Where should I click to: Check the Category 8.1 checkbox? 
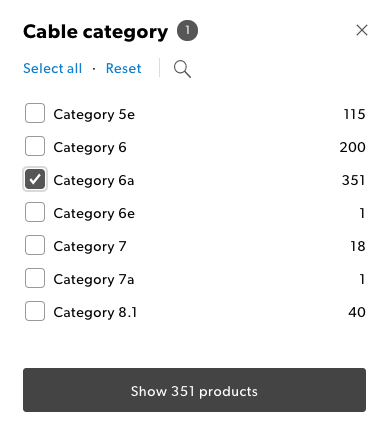pos(35,311)
